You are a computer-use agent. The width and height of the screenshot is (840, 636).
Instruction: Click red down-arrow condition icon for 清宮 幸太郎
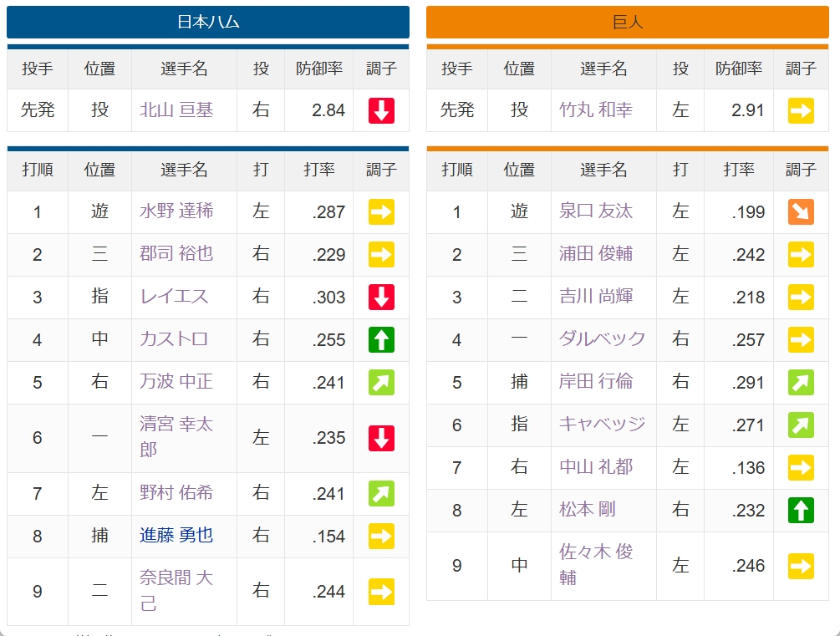pyautogui.click(x=381, y=438)
